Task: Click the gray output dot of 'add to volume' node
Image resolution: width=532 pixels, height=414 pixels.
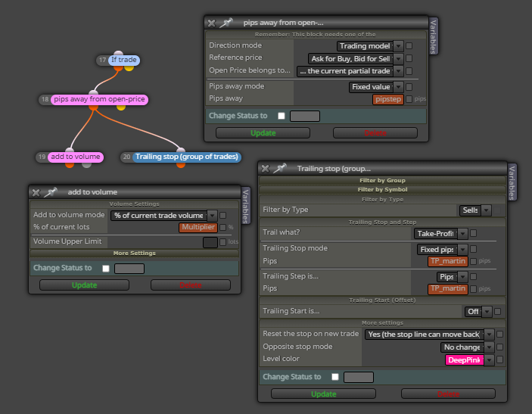Action: pos(87,165)
